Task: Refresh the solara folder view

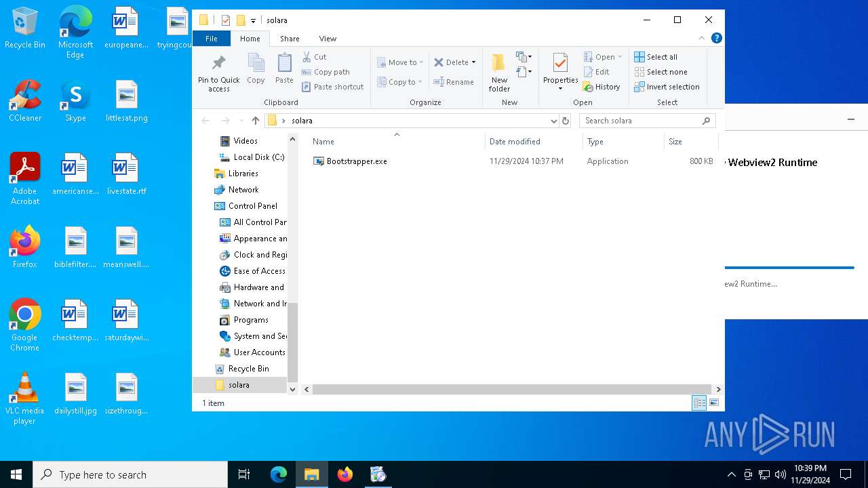Action: click(566, 121)
